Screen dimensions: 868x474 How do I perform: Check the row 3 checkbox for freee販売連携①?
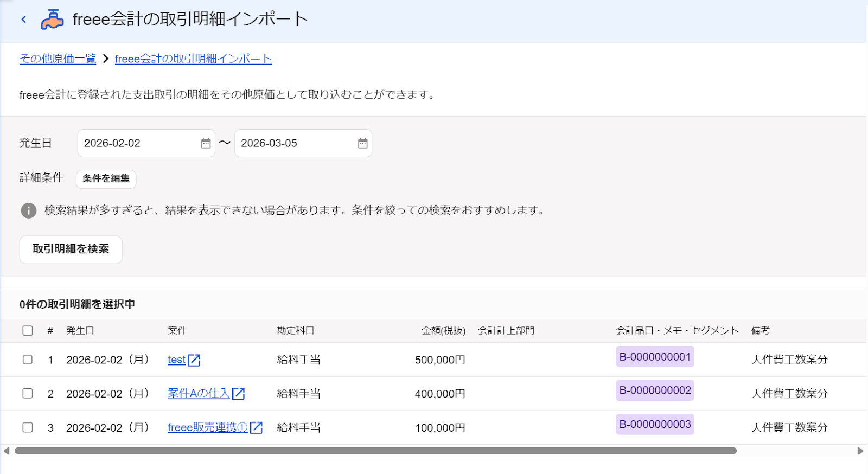pos(28,427)
